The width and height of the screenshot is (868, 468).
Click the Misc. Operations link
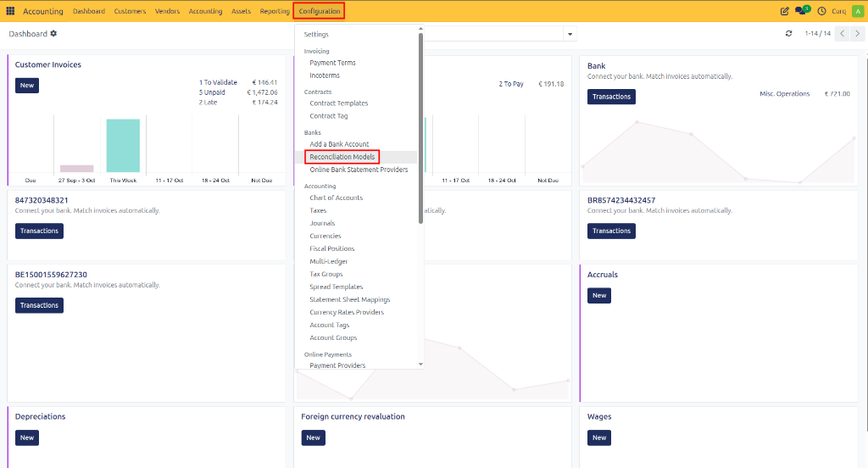pos(784,94)
